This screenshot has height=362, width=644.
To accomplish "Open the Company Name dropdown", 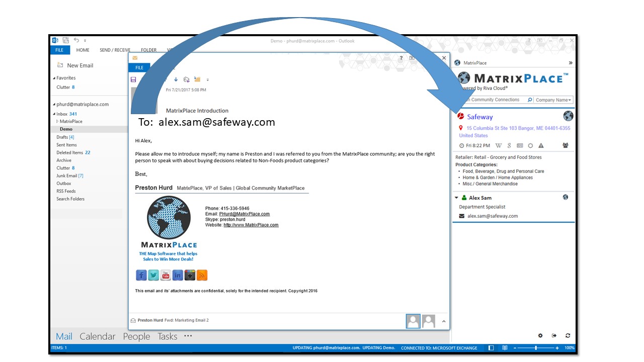I will [553, 100].
